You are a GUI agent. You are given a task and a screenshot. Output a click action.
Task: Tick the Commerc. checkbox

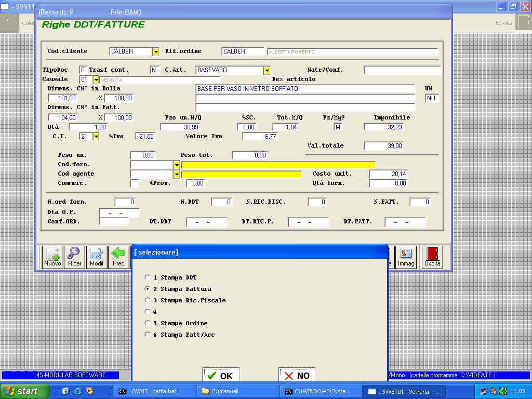135,183
